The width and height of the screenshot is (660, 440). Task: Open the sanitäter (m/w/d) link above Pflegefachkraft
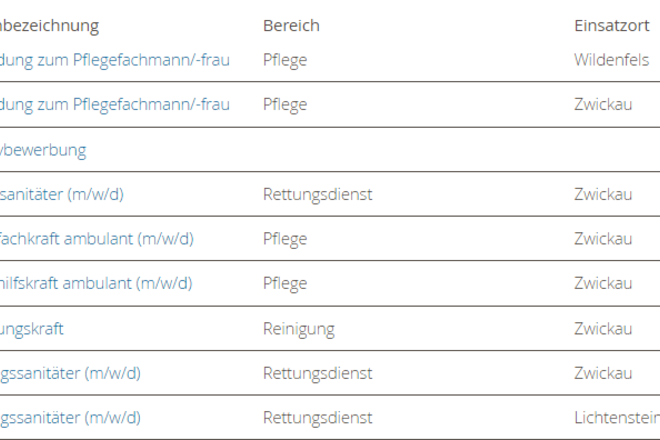pos(61,195)
